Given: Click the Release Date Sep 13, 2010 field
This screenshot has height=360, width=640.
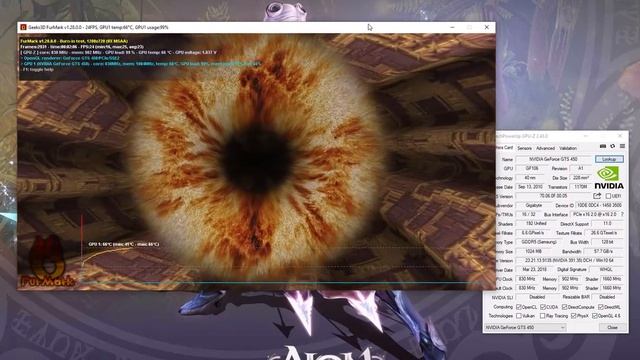Looking at the screenshot, I should (x=530, y=187).
